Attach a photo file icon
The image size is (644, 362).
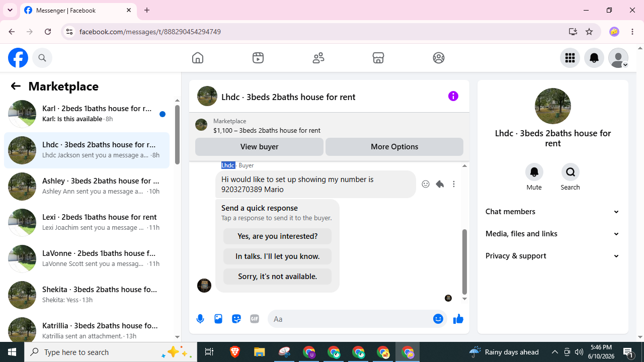click(x=218, y=319)
